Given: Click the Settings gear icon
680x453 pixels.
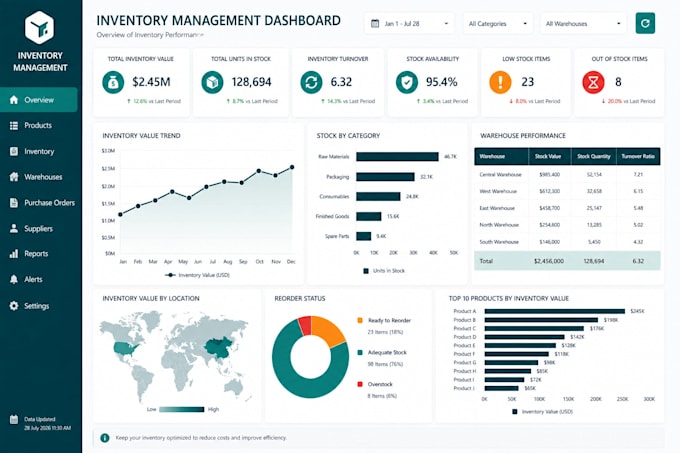Looking at the screenshot, I should tap(14, 306).
